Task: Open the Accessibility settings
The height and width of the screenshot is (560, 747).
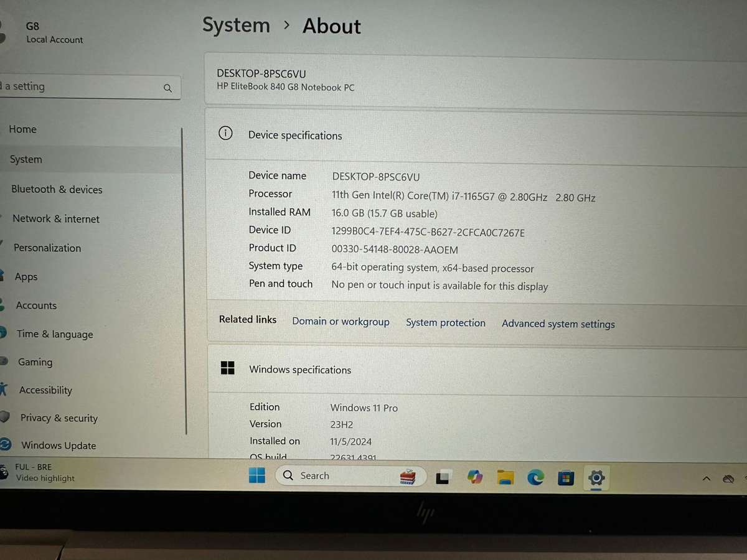Action: (45, 390)
